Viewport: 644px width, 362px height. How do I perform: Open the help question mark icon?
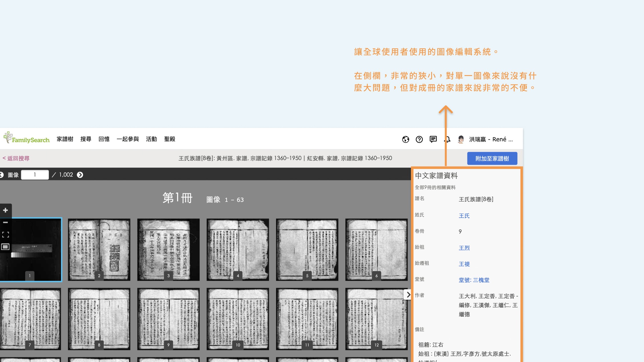pos(419,139)
